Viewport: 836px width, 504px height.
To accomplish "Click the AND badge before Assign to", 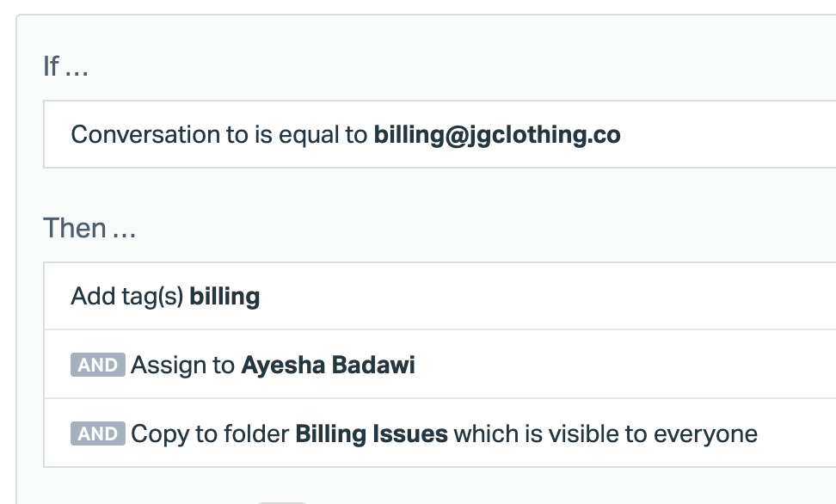I will tap(97, 365).
